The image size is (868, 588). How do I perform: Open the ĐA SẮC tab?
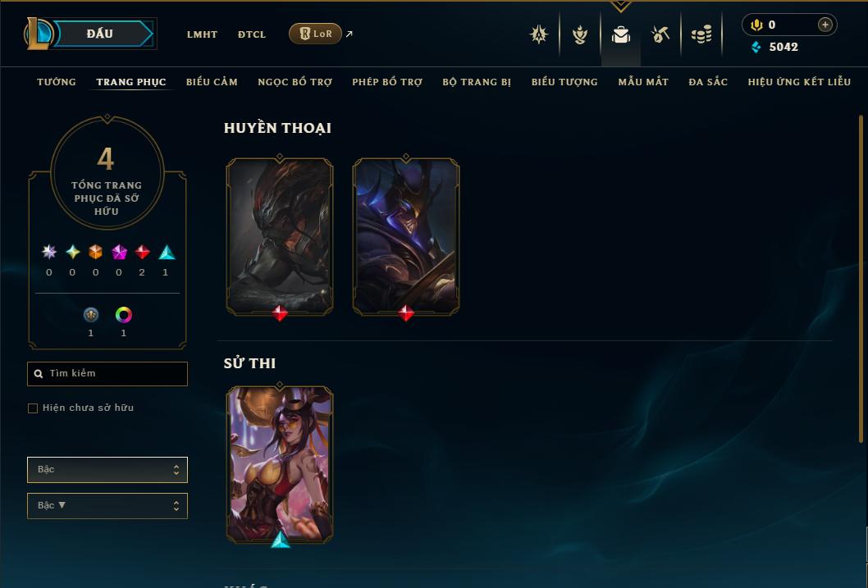708,82
